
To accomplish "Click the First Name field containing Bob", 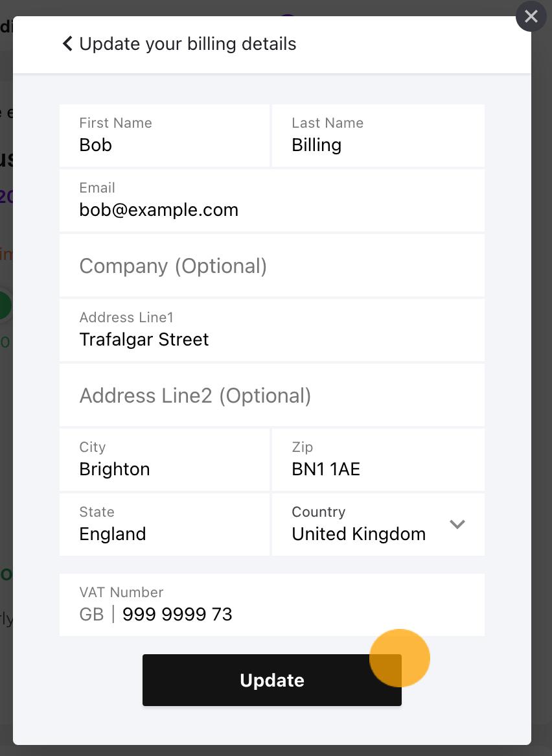I will pos(165,136).
